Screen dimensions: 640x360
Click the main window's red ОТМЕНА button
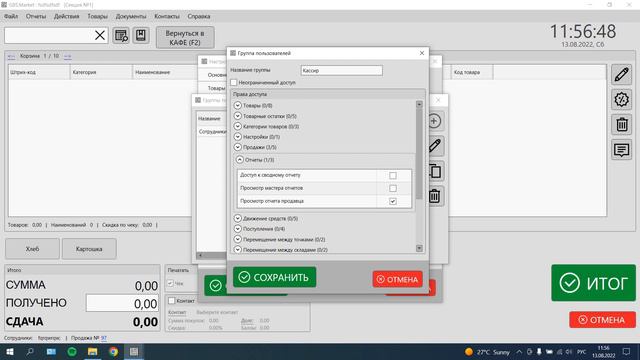[x=602, y=320]
